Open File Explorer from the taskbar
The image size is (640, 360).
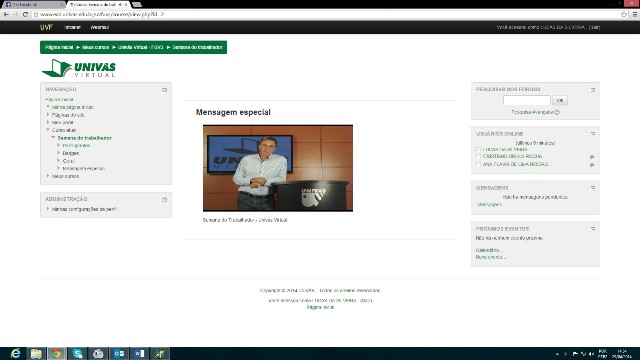click(36, 353)
